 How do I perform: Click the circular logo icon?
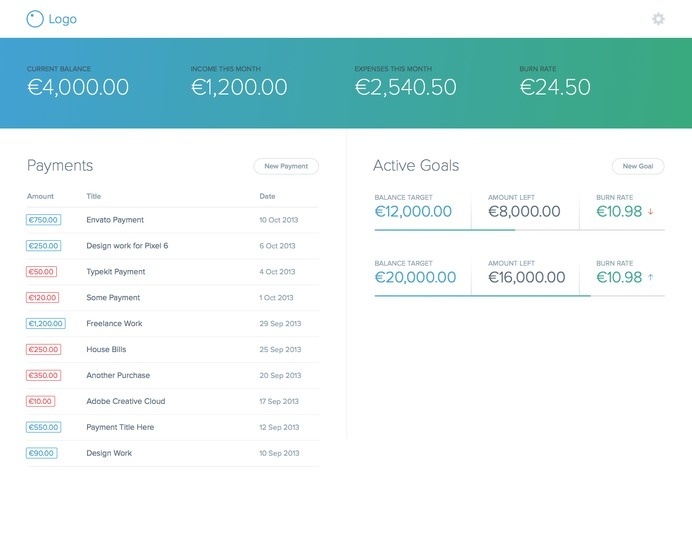tap(35, 19)
